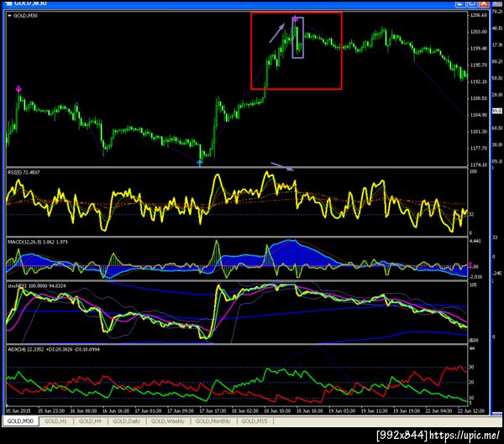
Task: Click the 18 Jun 10:30 time axis label
Action: click(x=277, y=411)
